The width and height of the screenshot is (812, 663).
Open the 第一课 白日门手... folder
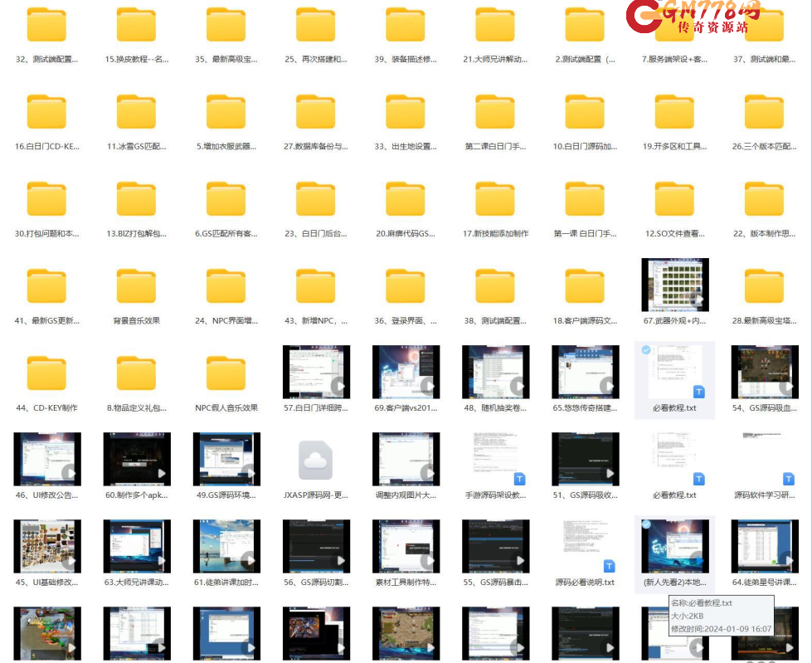pos(585,198)
